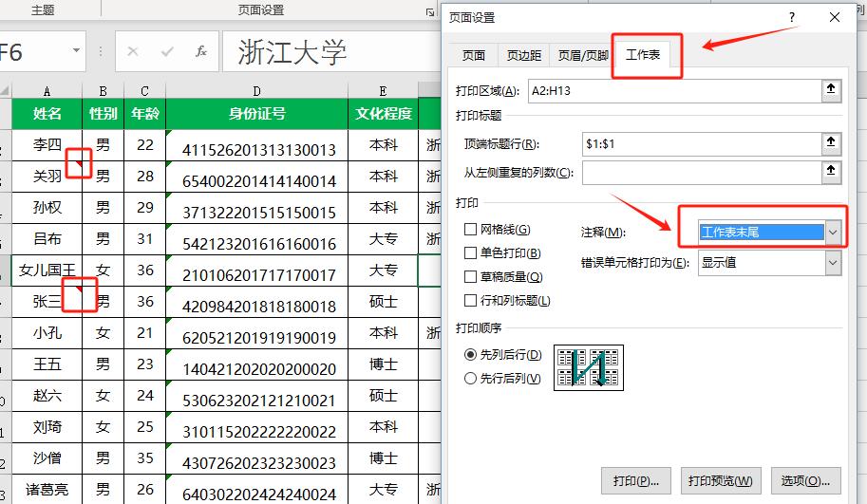
Task: Select column B header
Action: point(103,91)
